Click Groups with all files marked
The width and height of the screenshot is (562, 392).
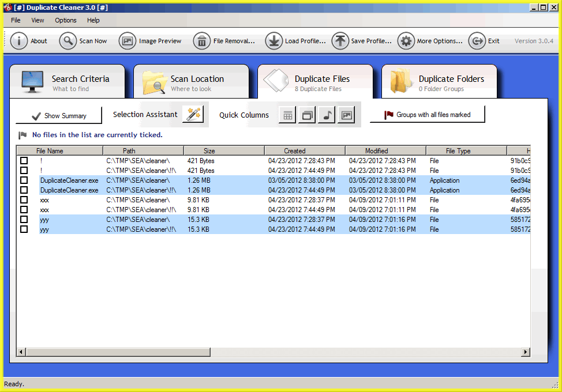pos(427,115)
